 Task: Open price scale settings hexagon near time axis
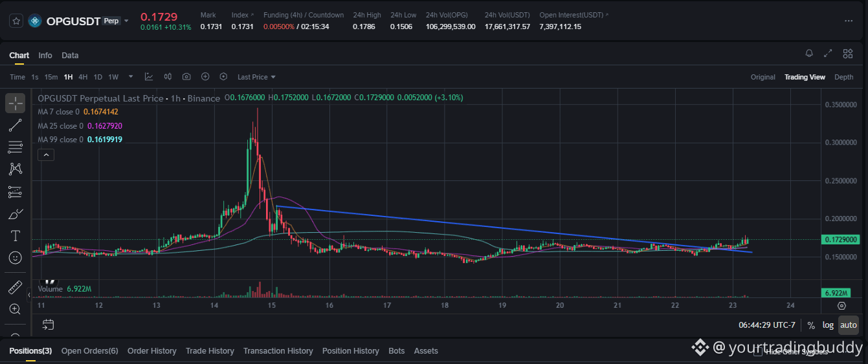coord(841,306)
